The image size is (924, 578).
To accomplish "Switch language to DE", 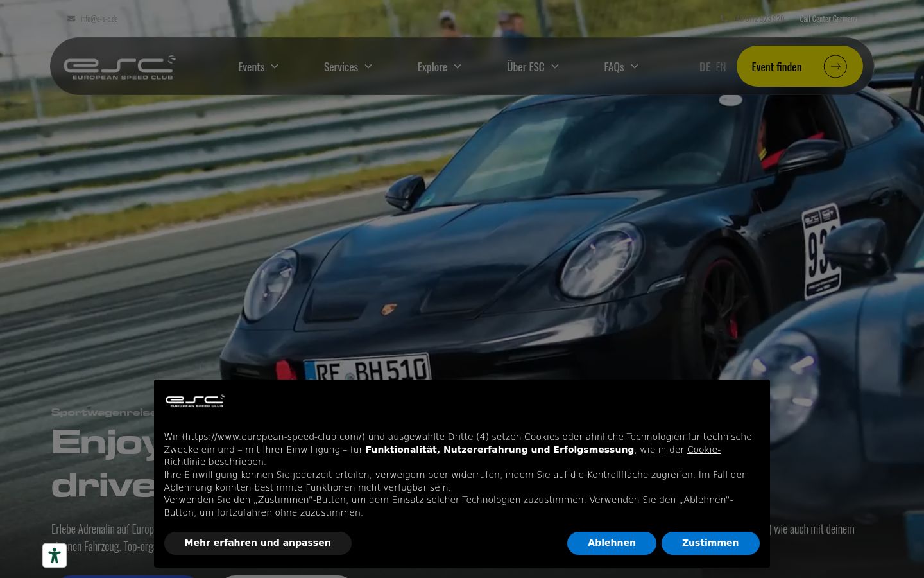I will click(705, 67).
